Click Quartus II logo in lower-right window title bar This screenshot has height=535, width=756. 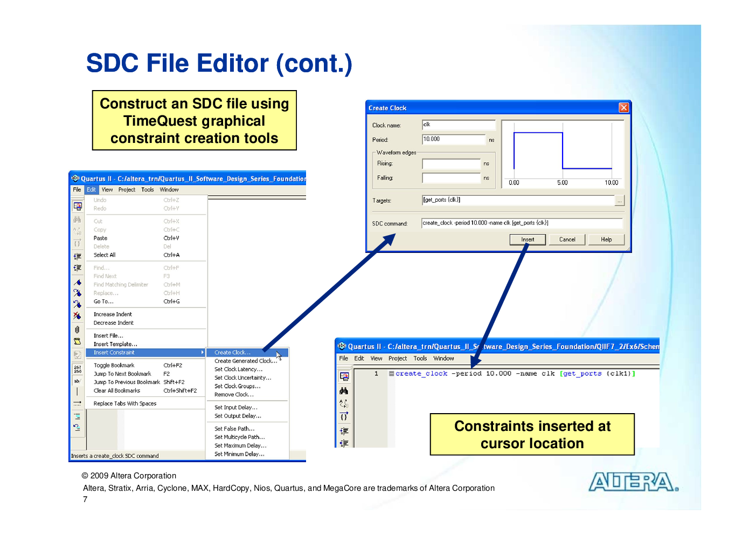[x=342, y=346]
